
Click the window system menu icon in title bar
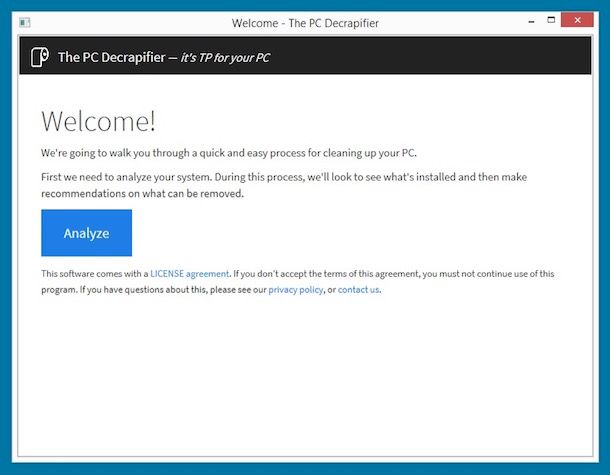(25, 23)
